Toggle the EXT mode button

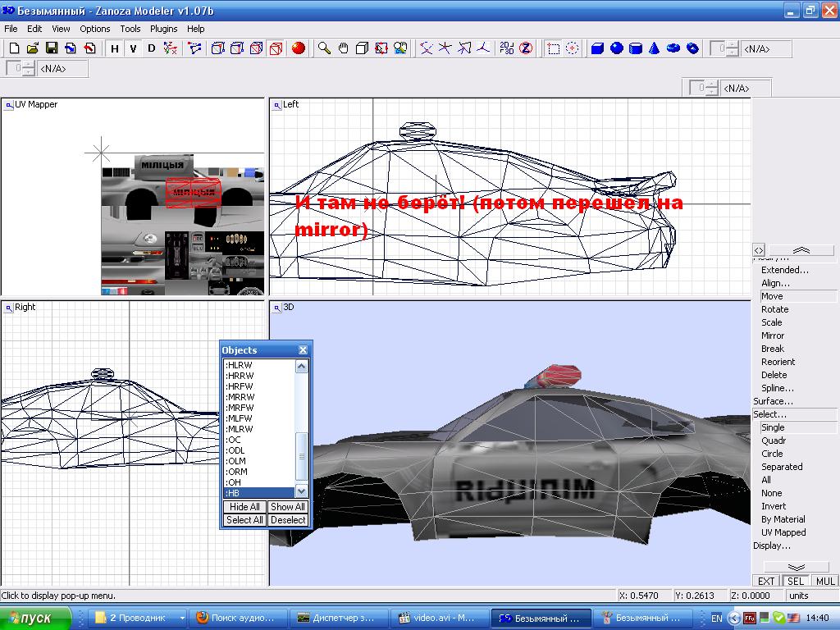[766, 582]
